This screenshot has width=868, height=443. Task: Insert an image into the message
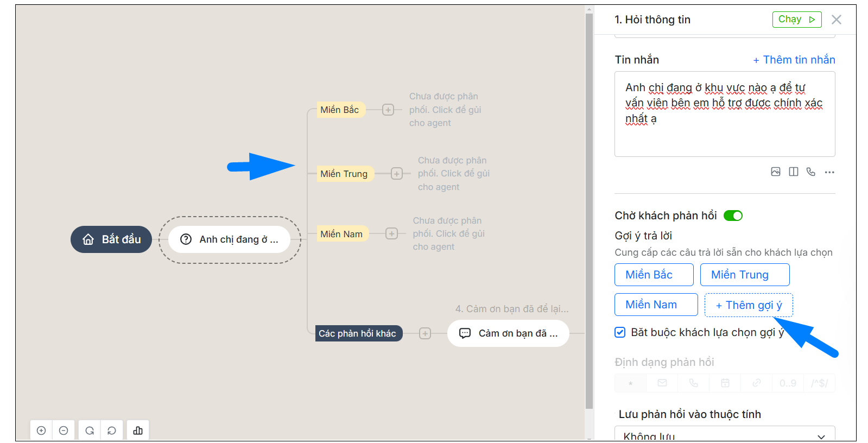[x=776, y=172]
